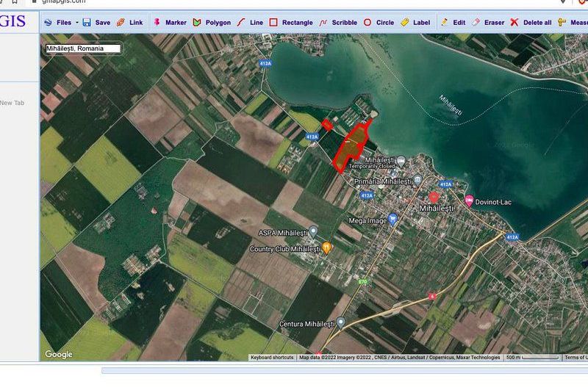Viewport: 588px width, 387px height.
Task: Select the Line drawing tool
Action: 250,23
